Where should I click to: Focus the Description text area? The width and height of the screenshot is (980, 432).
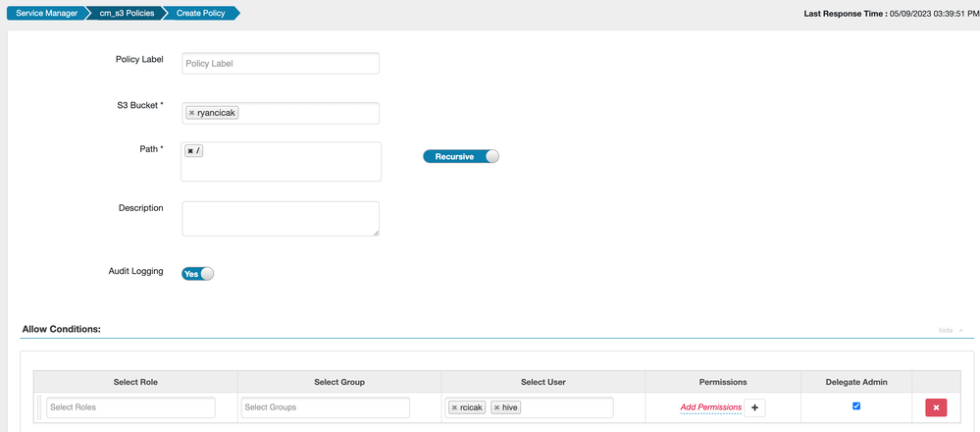click(x=281, y=219)
